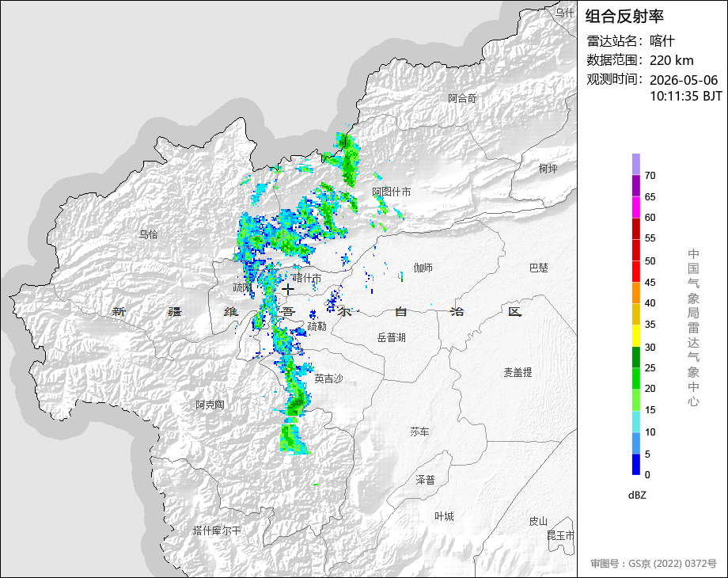
Task: Click the 柯坪 county label
Action: 548,168
